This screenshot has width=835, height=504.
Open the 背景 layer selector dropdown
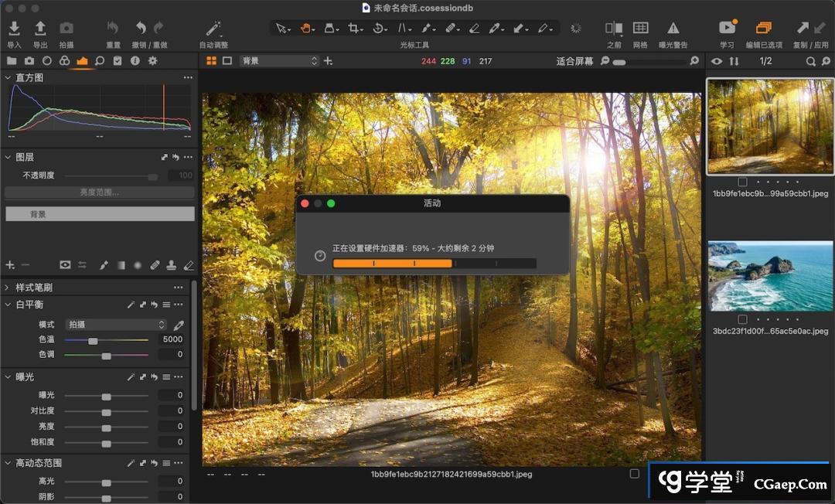tap(279, 60)
